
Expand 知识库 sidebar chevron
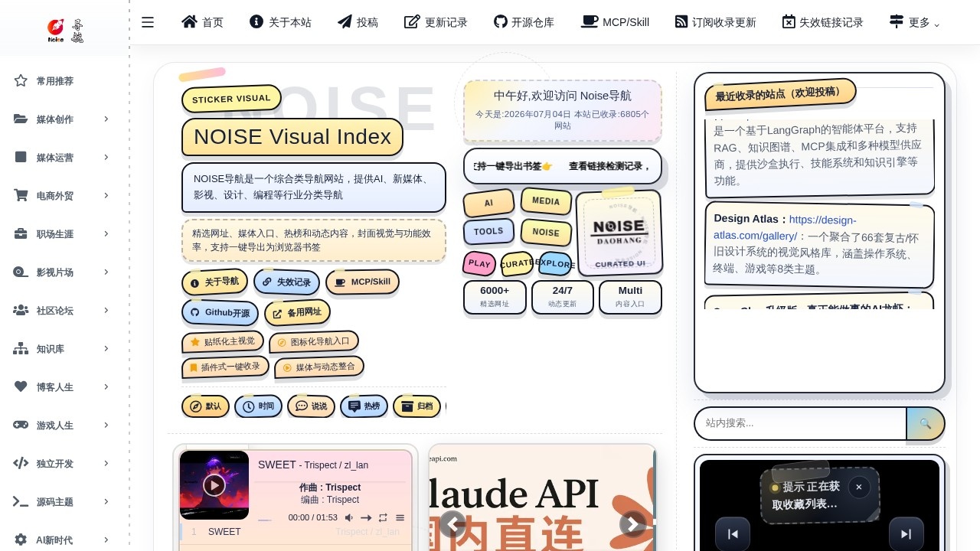(106, 348)
